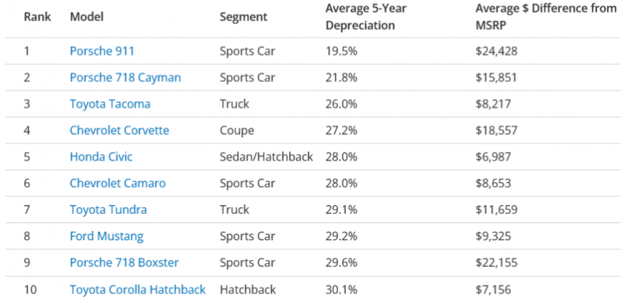Open the Porsche 718 Boxster link
The image size is (644, 301).
coord(124,263)
